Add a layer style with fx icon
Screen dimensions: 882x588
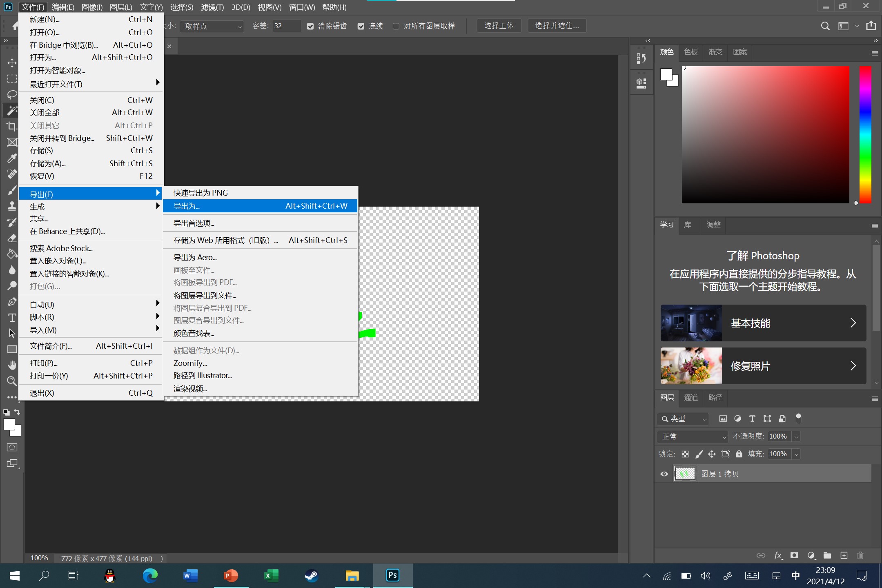[x=778, y=555]
